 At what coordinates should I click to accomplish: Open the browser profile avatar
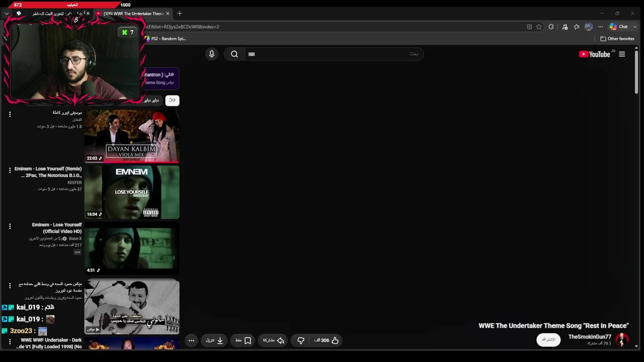tap(589, 27)
